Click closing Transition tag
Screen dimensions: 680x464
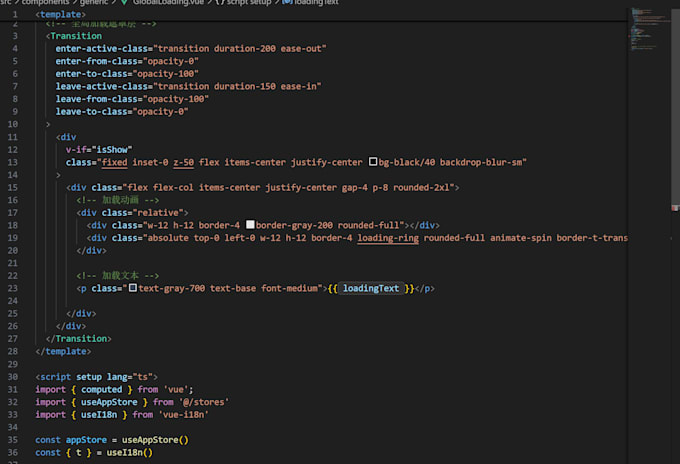[x=78, y=338]
